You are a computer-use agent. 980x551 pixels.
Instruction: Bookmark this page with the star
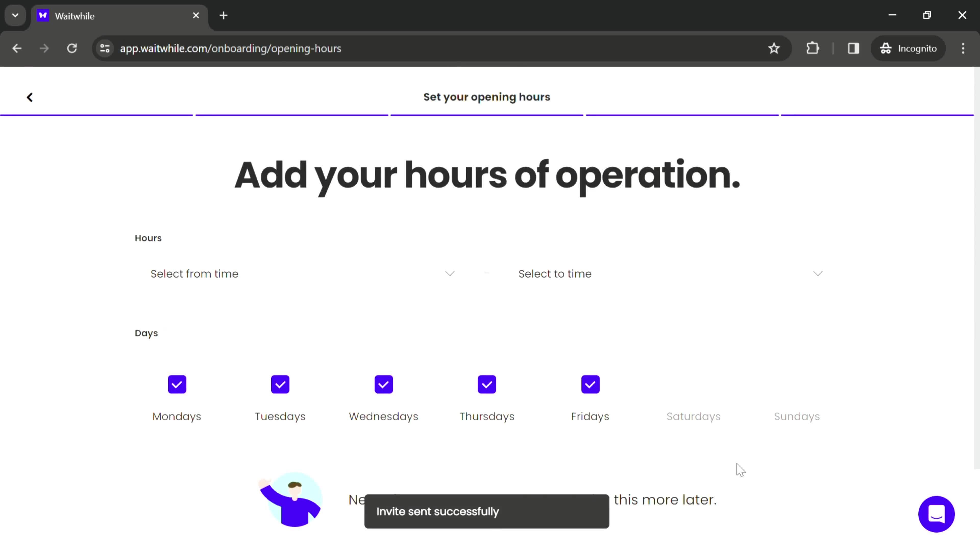[x=774, y=48]
